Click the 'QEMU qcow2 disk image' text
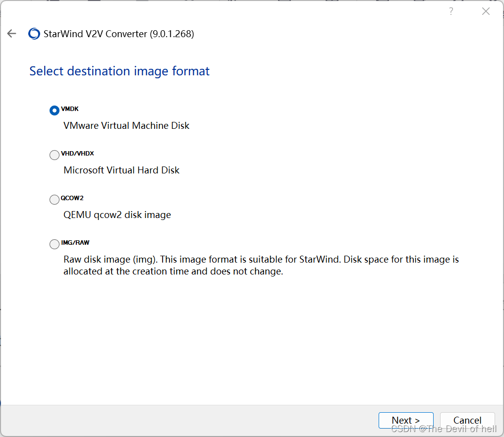The height and width of the screenshot is (437, 504). click(117, 215)
